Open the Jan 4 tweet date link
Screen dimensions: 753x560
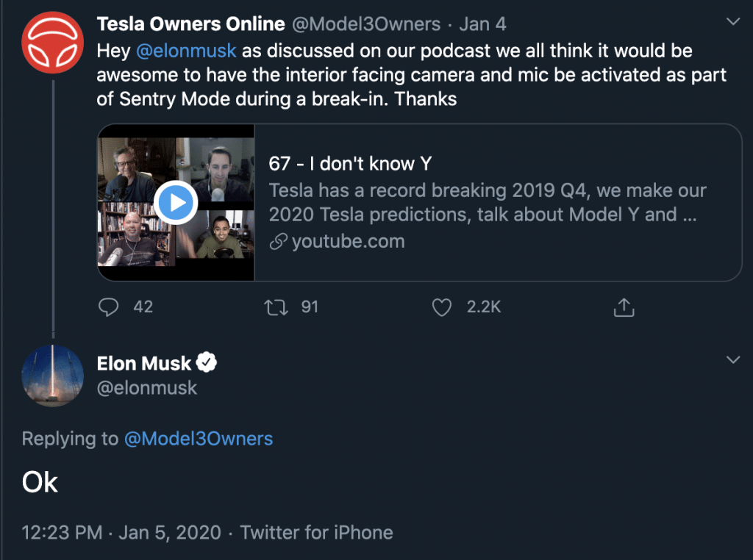[482, 24]
